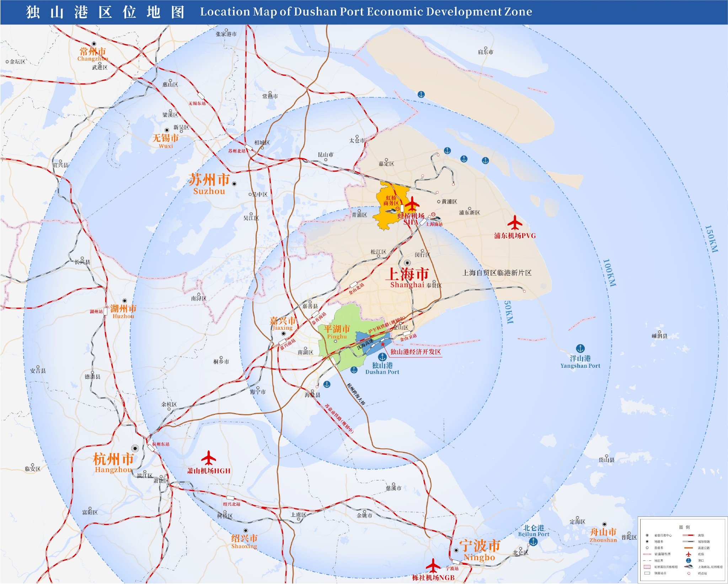Click the 100KM radius ring label
Screen dimensions: 728x584
pyautogui.click(x=609, y=273)
